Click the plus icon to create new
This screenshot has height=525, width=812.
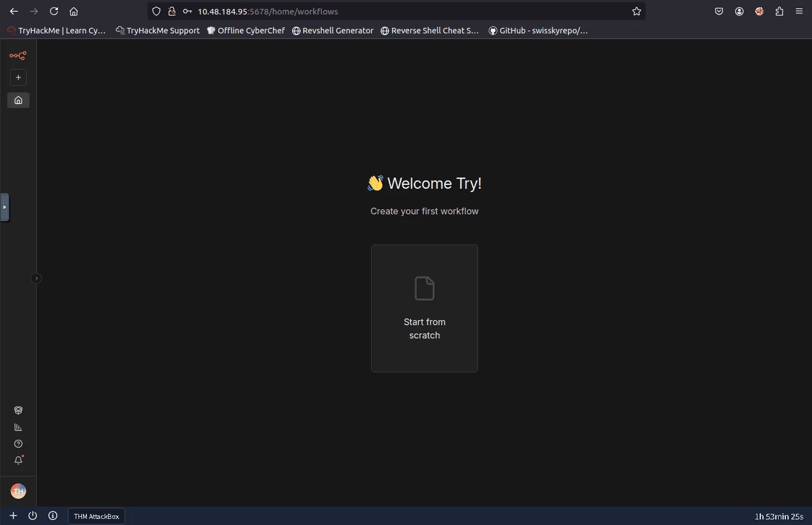click(x=18, y=77)
